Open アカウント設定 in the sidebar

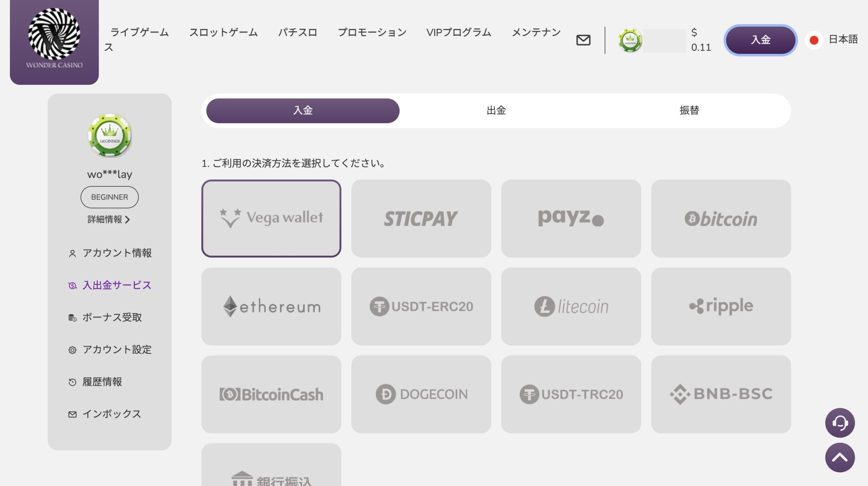[x=117, y=349]
